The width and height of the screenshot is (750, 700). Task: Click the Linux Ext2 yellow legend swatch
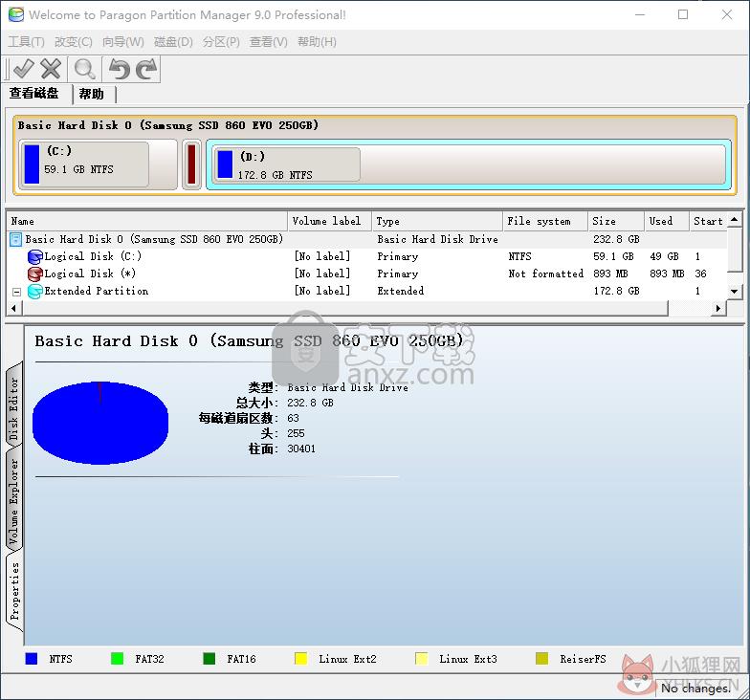click(300, 658)
